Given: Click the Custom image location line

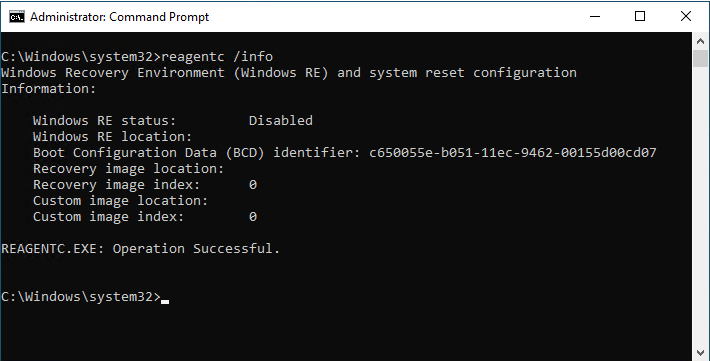Looking at the screenshot, I should [x=120, y=201].
